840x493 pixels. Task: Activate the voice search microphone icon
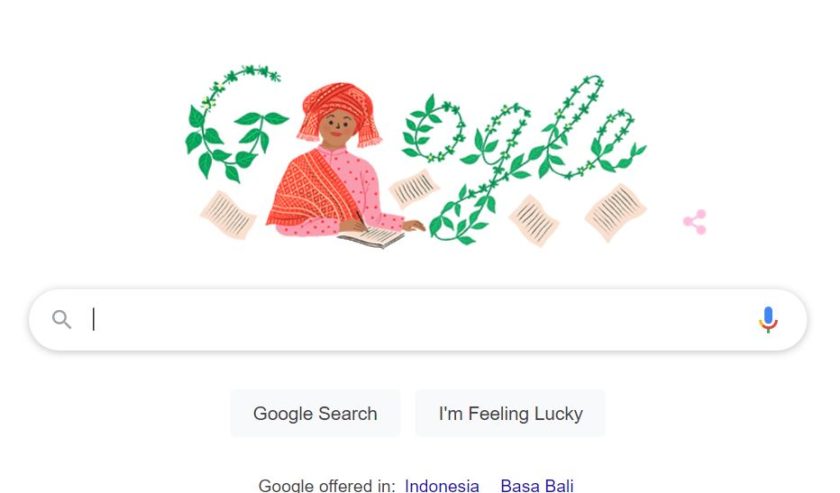[x=768, y=319]
